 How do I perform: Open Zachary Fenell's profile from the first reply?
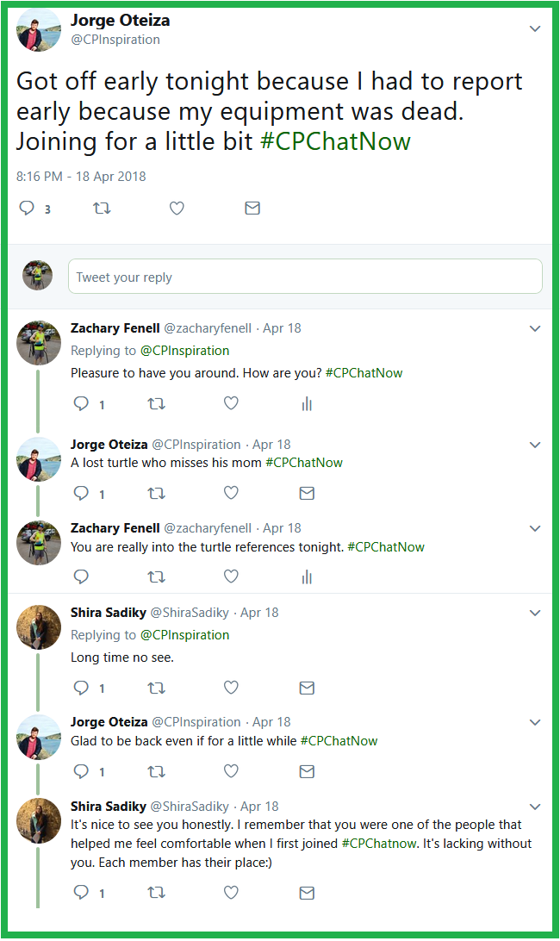115,328
